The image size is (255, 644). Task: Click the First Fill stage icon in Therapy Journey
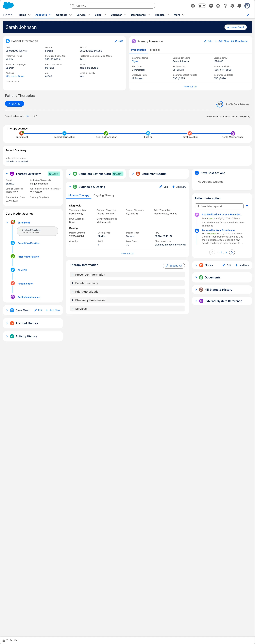(x=148, y=133)
